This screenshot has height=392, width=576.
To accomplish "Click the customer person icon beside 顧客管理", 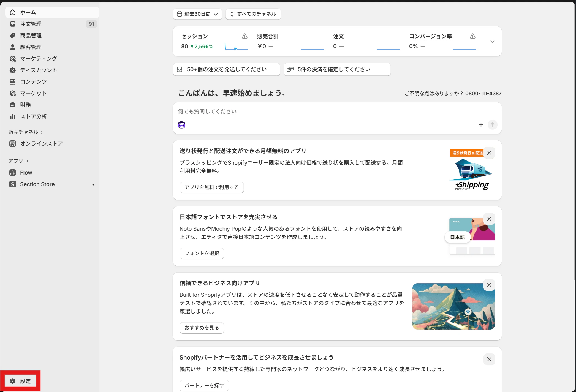I will pyautogui.click(x=13, y=47).
